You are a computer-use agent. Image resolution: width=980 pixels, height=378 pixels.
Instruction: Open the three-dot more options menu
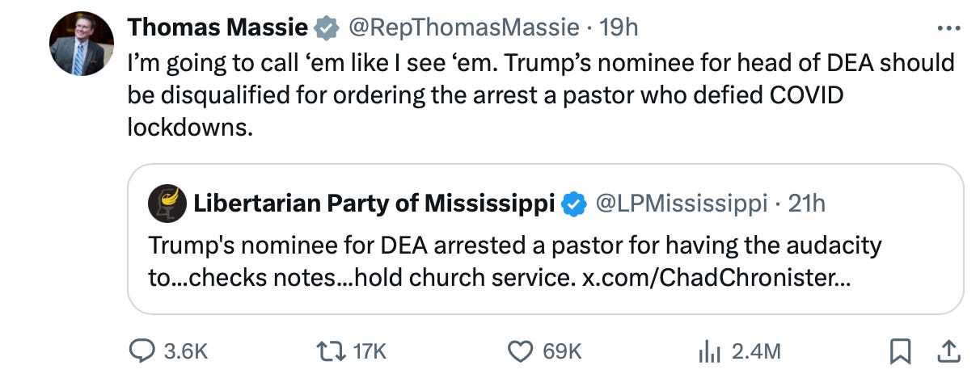click(x=948, y=27)
